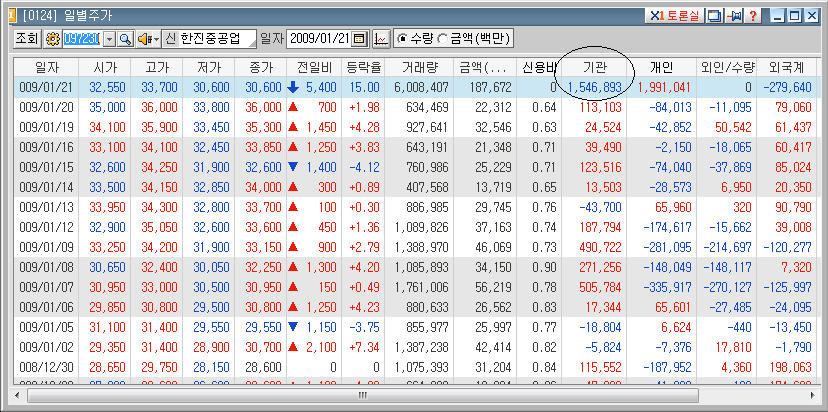
Task: Open help with the red question mark
Action: point(751,16)
